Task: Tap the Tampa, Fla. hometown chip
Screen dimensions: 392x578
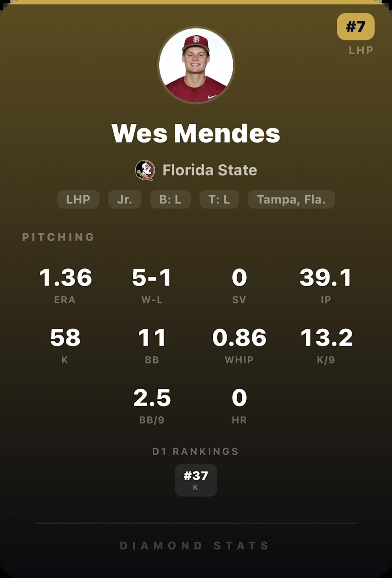Action: point(291,199)
